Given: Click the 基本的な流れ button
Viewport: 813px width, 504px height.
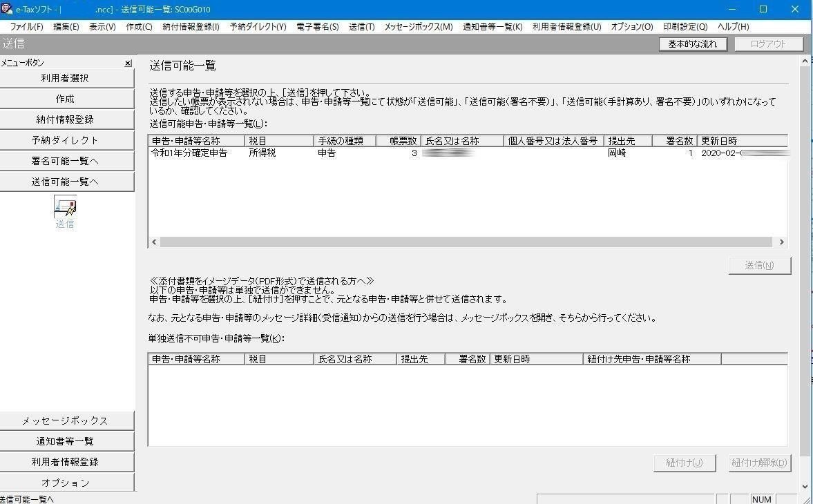Looking at the screenshot, I should click(x=693, y=43).
